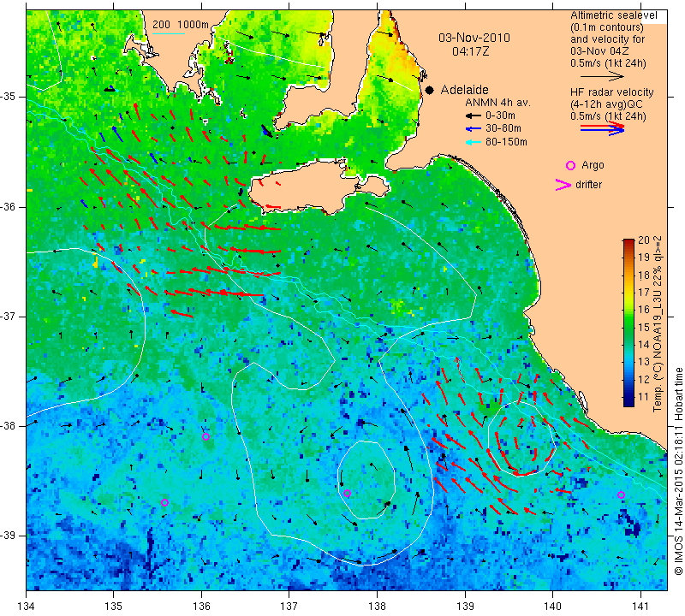Viewport: 685px width, 616px height.
Task: Click the -37 latitude axis label
Action: [x=9, y=316]
